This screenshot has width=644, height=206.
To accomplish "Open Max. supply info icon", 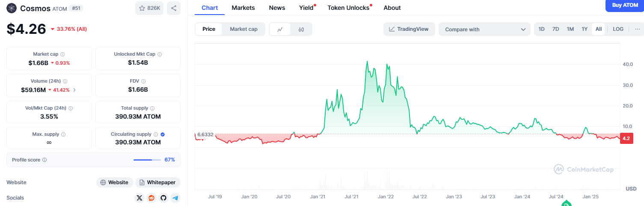I will (x=63, y=134).
